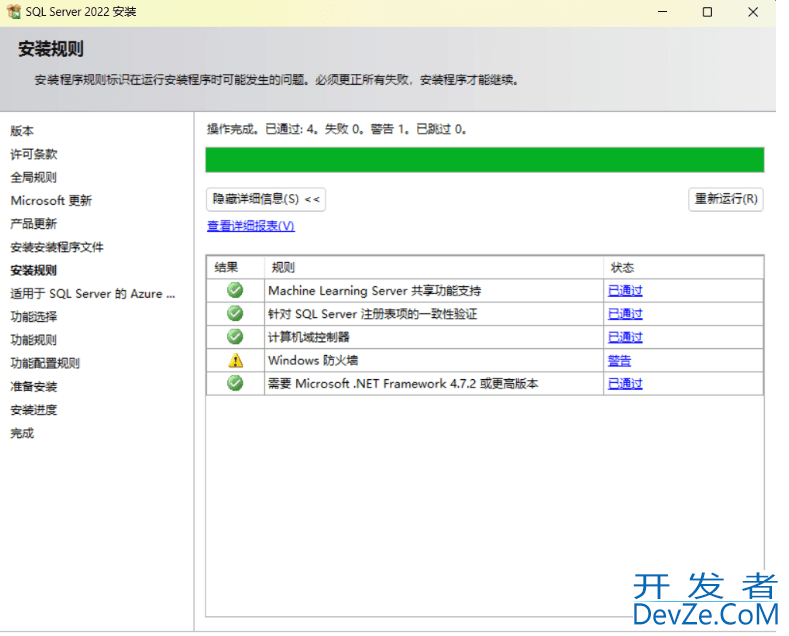Click the 规则 column header
789x636 pixels.
(434, 267)
